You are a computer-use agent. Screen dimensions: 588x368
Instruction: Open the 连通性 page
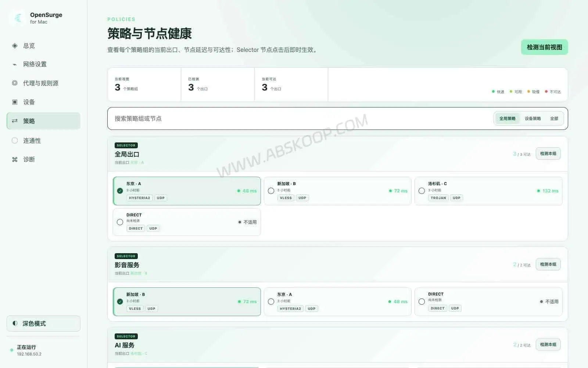coord(43,141)
